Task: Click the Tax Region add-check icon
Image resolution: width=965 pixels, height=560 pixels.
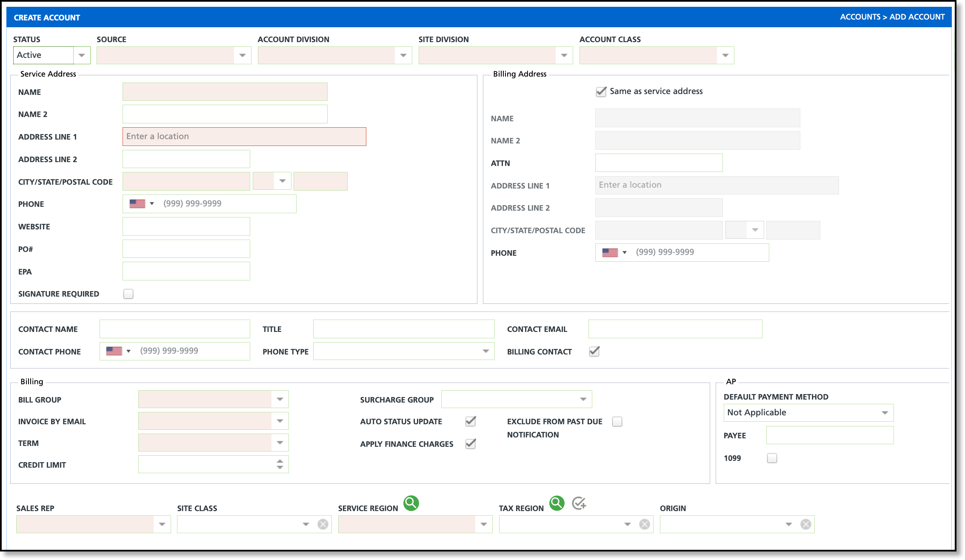Action: 579,503
